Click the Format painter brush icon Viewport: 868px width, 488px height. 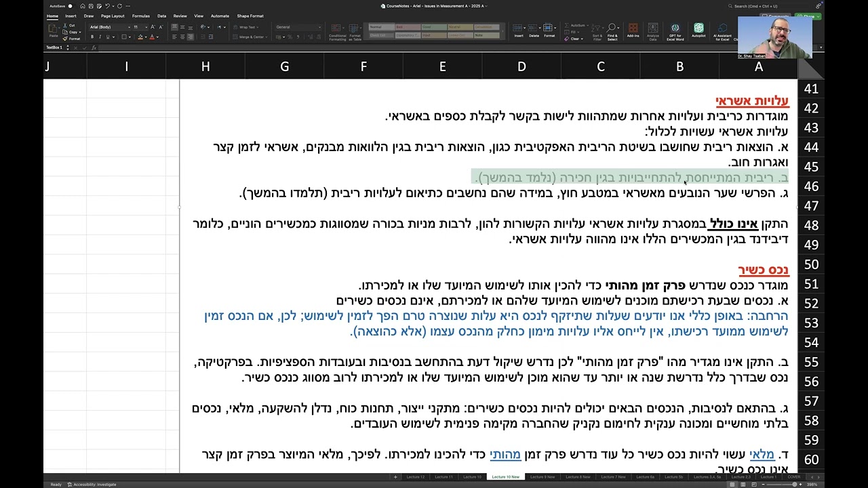tap(65, 39)
